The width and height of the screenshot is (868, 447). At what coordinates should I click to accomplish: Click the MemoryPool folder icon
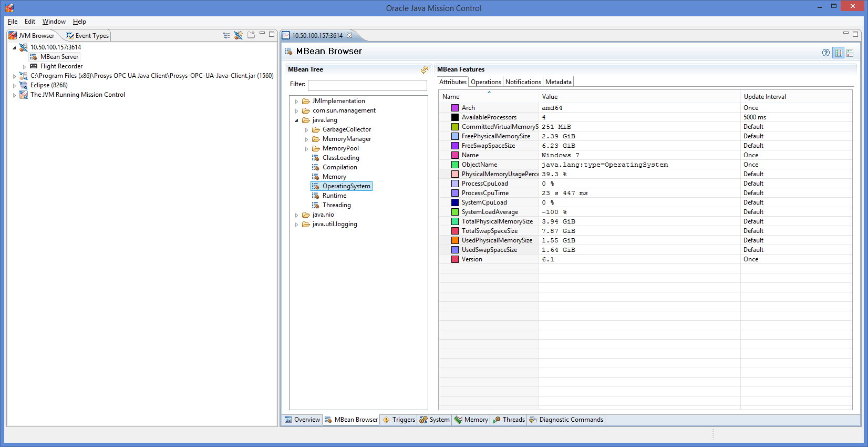click(x=316, y=148)
